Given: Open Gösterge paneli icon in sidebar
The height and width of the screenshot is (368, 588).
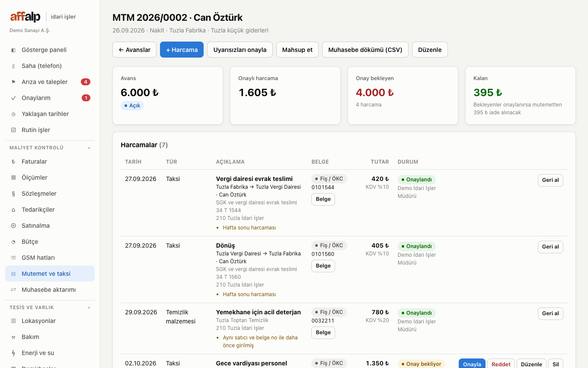Looking at the screenshot, I should pos(13,50).
